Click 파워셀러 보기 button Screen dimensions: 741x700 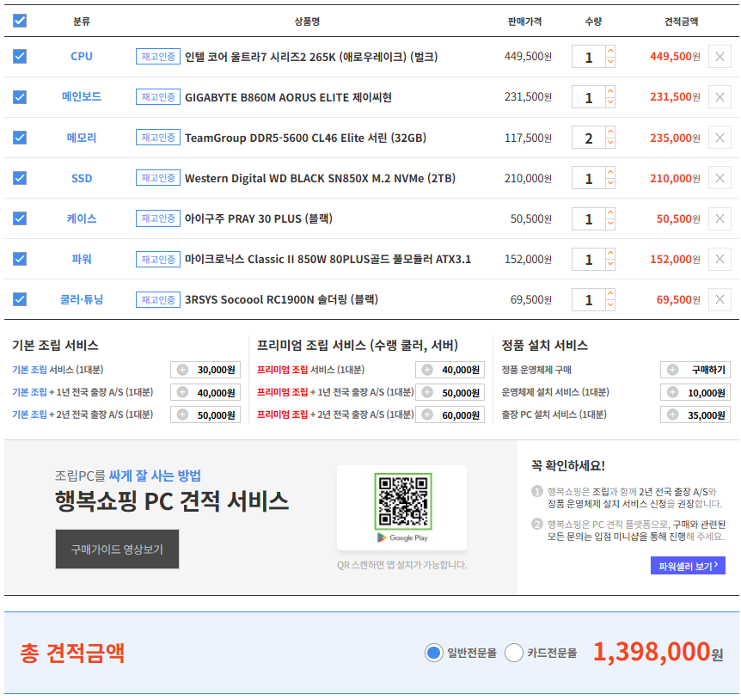click(x=688, y=566)
